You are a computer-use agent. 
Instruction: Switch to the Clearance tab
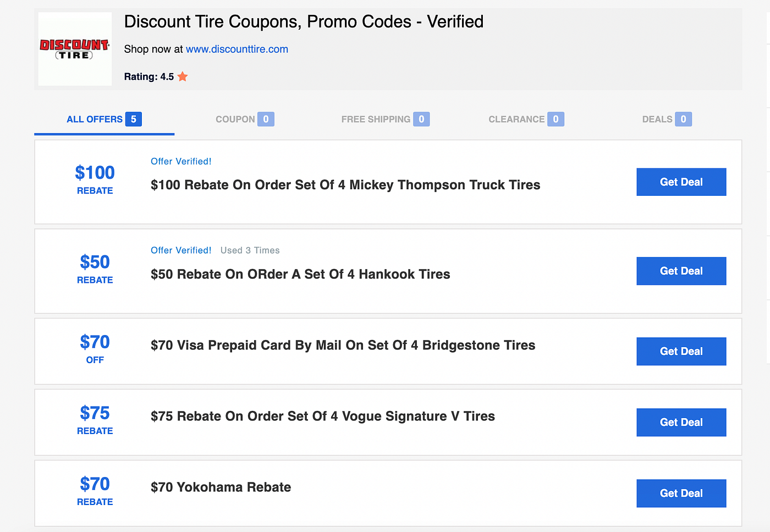tap(526, 119)
